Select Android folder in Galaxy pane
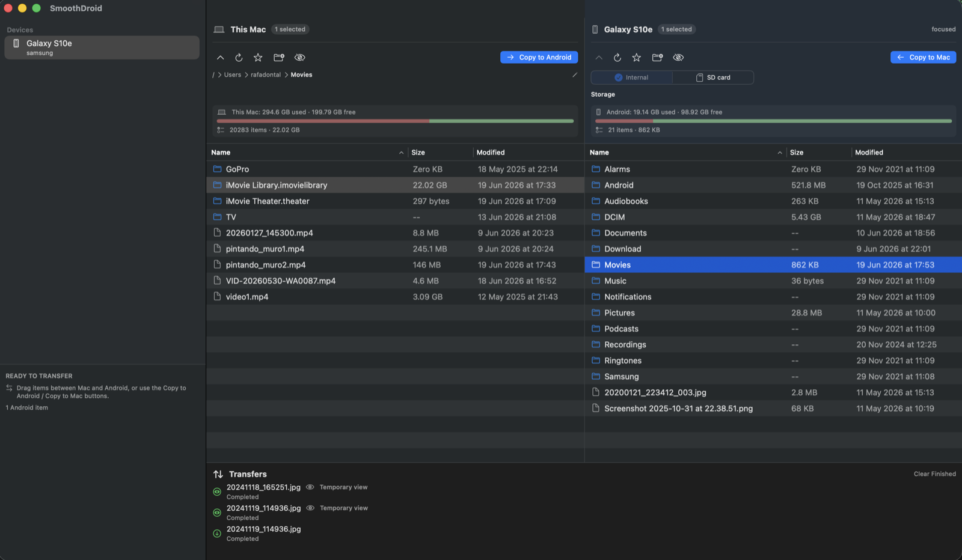 (x=773, y=185)
